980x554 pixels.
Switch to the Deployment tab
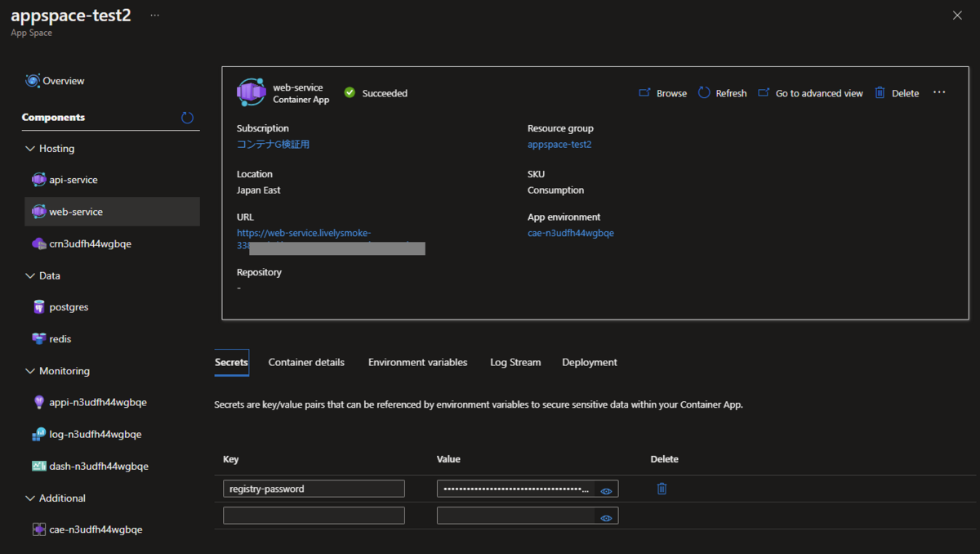(x=590, y=362)
